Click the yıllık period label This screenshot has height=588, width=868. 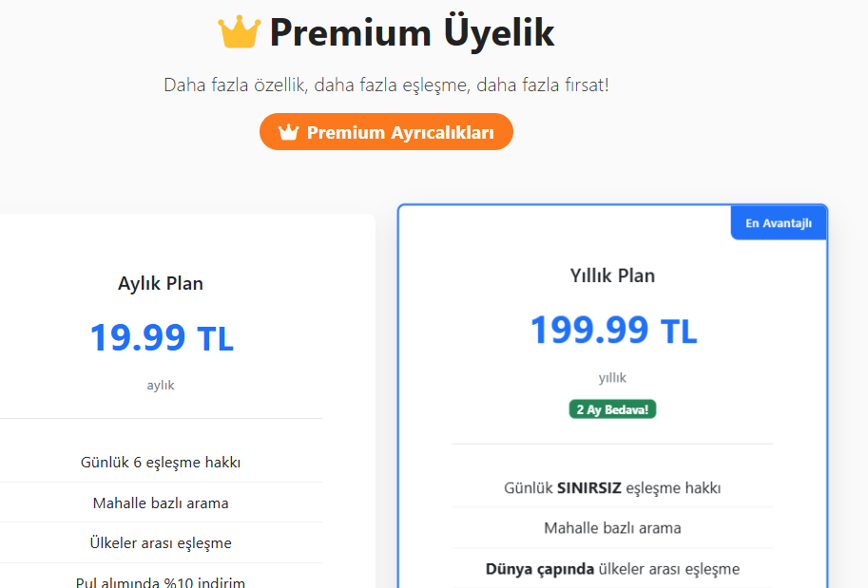click(x=612, y=378)
